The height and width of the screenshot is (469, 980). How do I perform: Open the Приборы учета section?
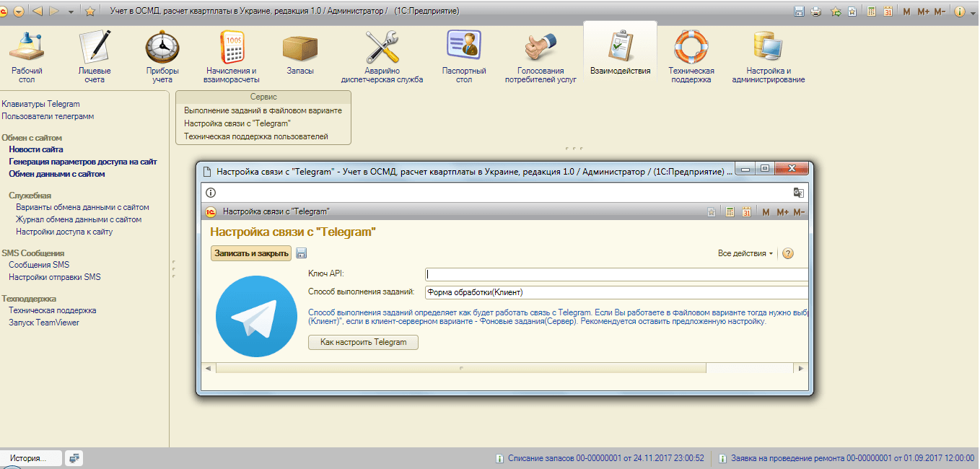(x=162, y=56)
